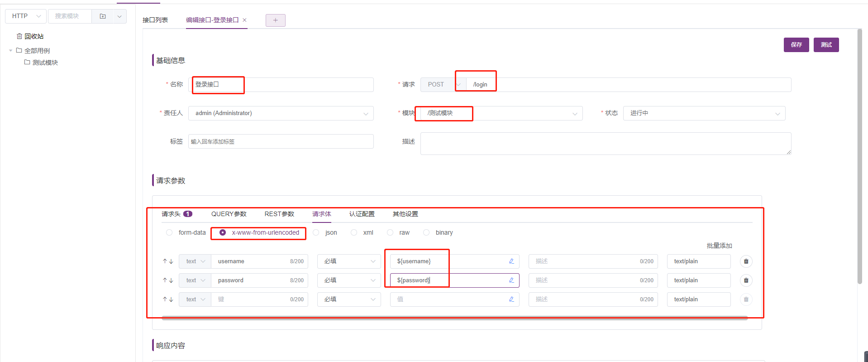Open the HTTP protocol dropdown

[x=26, y=16]
